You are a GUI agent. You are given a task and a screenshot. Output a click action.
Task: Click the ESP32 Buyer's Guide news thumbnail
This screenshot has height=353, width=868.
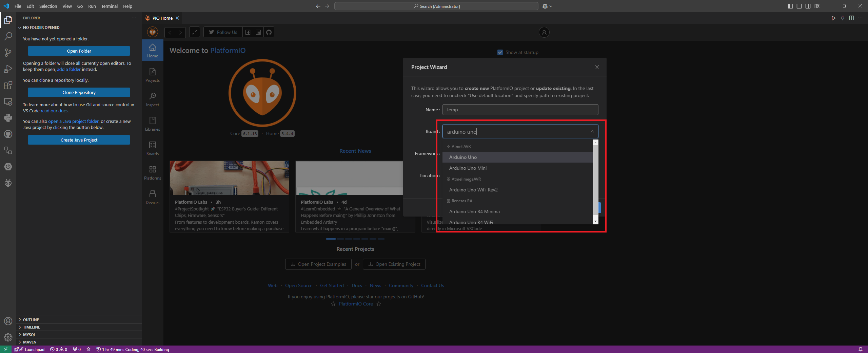click(229, 178)
